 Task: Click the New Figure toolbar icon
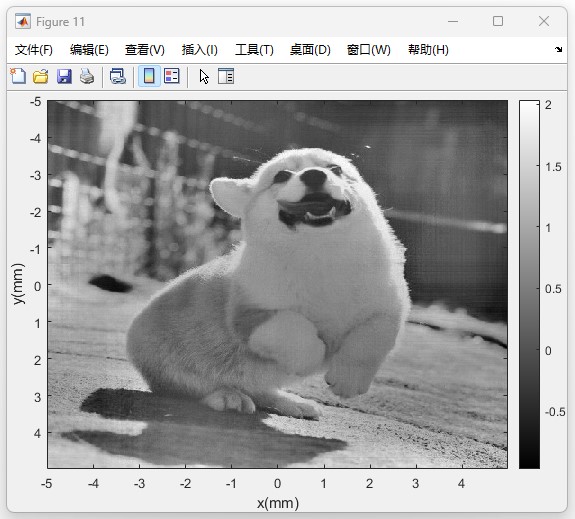(x=18, y=76)
